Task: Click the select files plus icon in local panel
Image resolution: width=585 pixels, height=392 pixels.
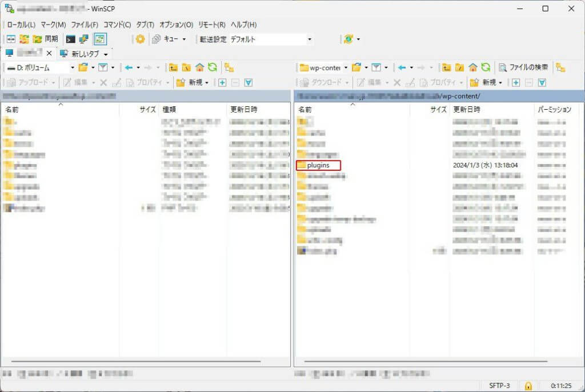Action: (x=222, y=82)
